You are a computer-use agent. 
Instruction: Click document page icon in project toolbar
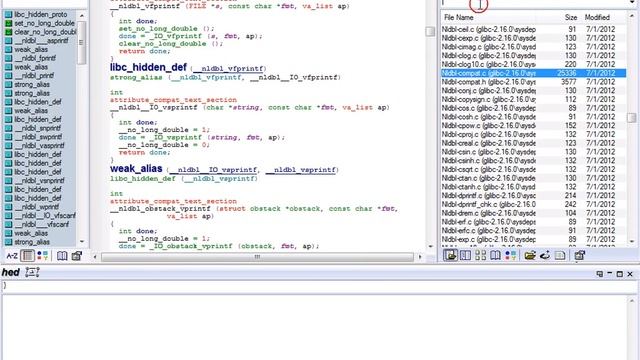pyautogui.click(x=560, y=256)
